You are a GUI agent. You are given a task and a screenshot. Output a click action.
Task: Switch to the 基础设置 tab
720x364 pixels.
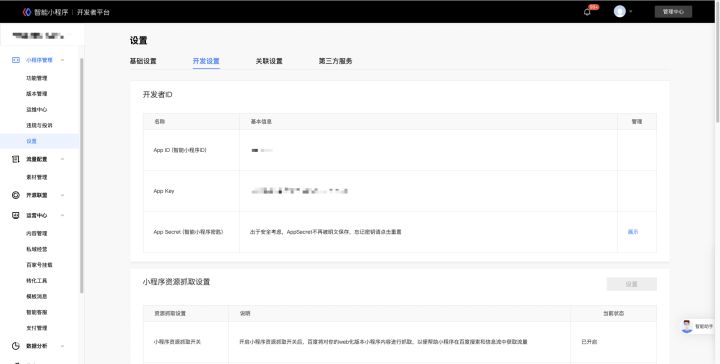click(x=143, y=61)
